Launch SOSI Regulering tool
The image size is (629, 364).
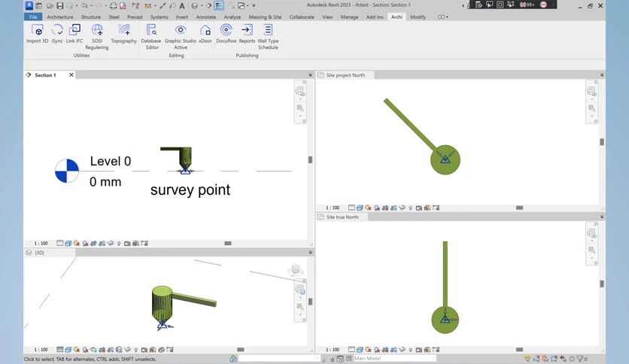tap(96, 37)
